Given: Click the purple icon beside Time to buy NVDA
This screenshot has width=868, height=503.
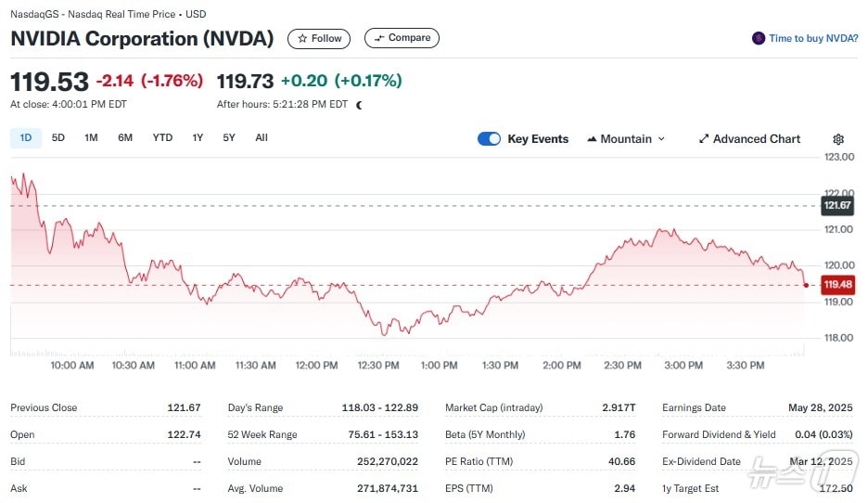Looking at the screenshot, I should point(759,38).
